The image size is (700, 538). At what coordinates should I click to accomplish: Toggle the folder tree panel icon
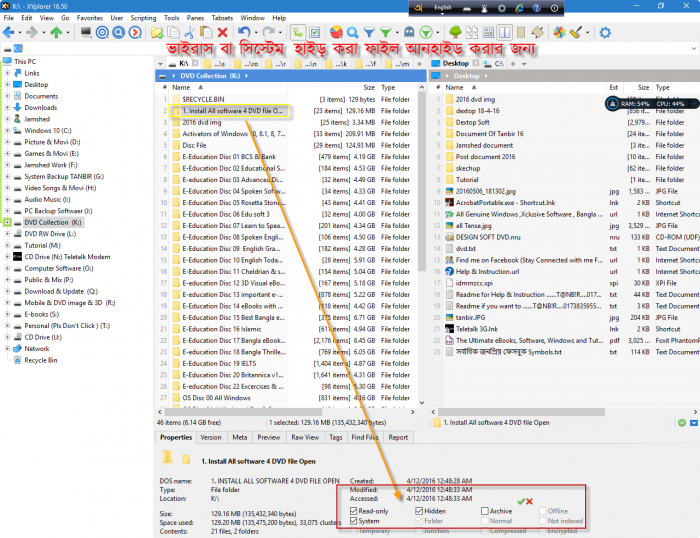298,32
